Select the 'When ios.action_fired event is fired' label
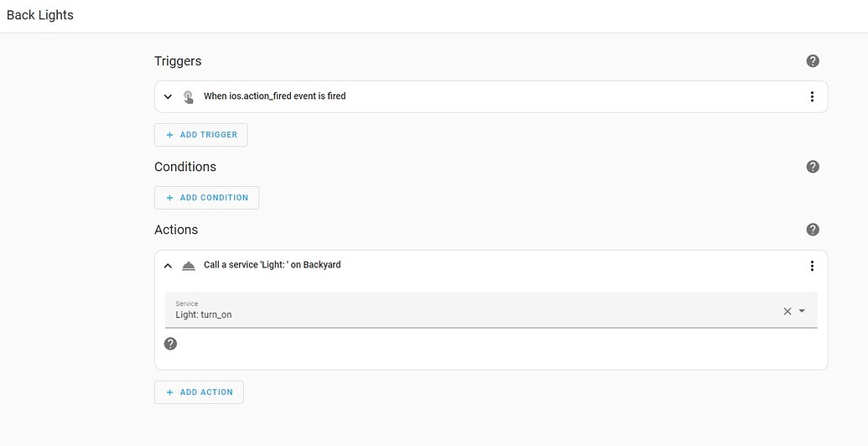868x446 pixels. point(274,96)
